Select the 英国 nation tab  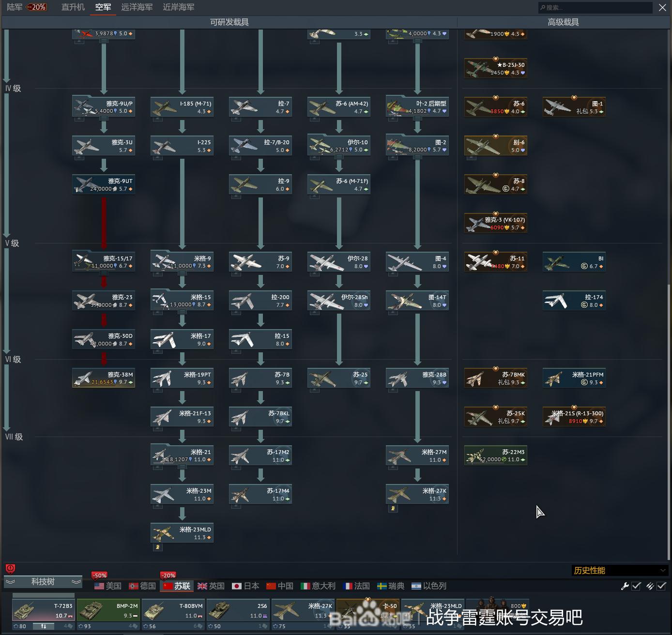coord(211,586)
